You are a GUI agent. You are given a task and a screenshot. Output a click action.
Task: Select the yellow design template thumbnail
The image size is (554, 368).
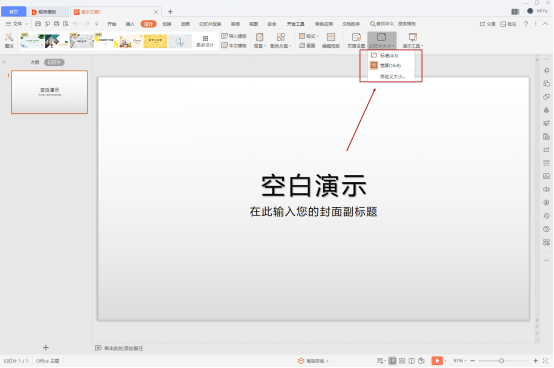click(155, 40)
